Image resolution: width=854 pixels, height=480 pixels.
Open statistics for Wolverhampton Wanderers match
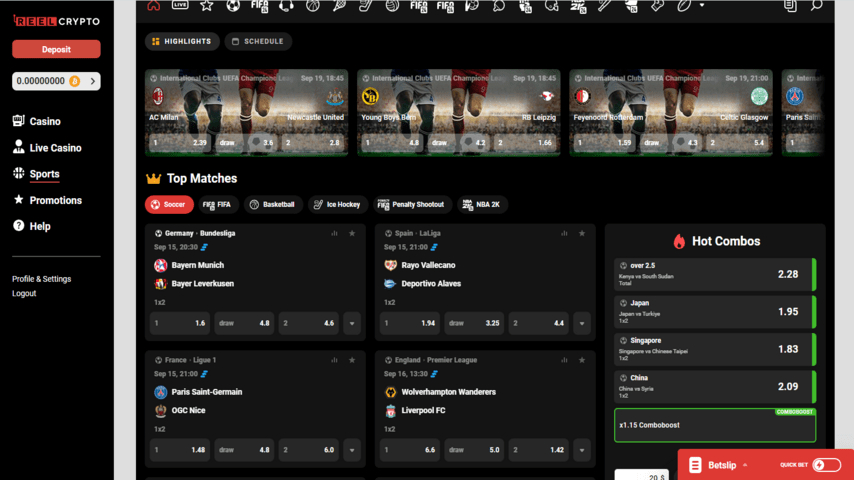(564, 360)
